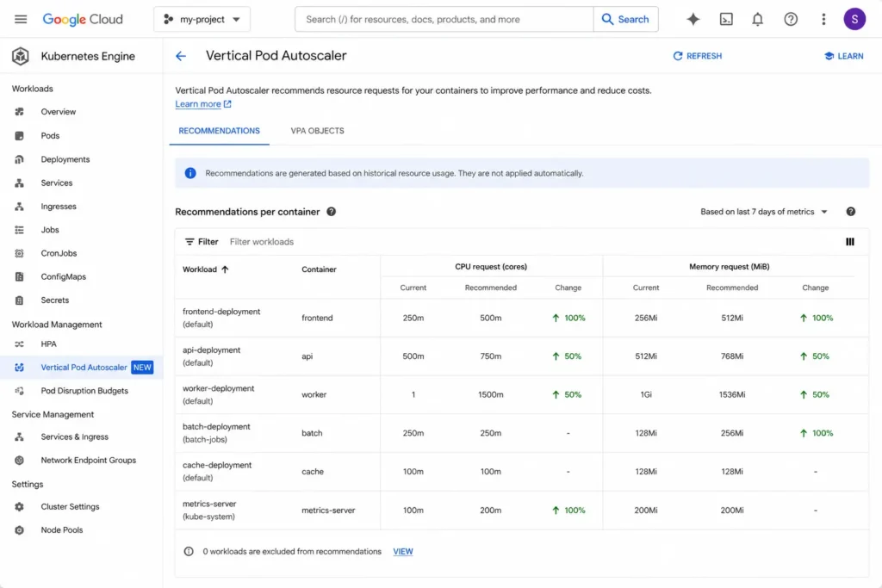
Task: Open Pods in the sidebar
Action: (50, 135)
